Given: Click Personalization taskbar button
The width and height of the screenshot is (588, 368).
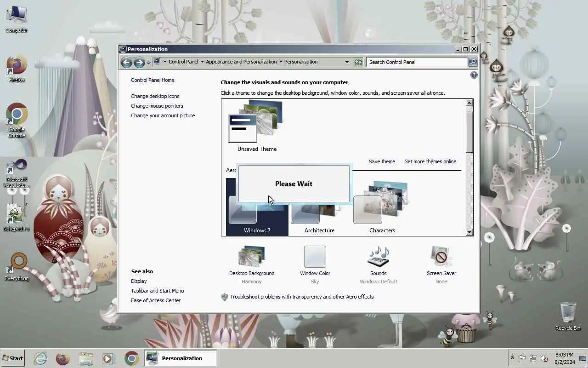Looking at the screenshot, I should tap(180, 358).
